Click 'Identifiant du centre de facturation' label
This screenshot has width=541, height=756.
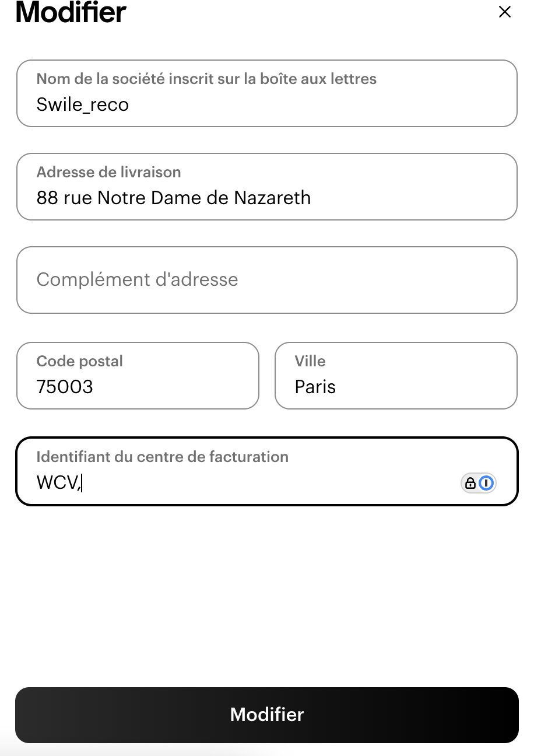[x=162, y=457]
